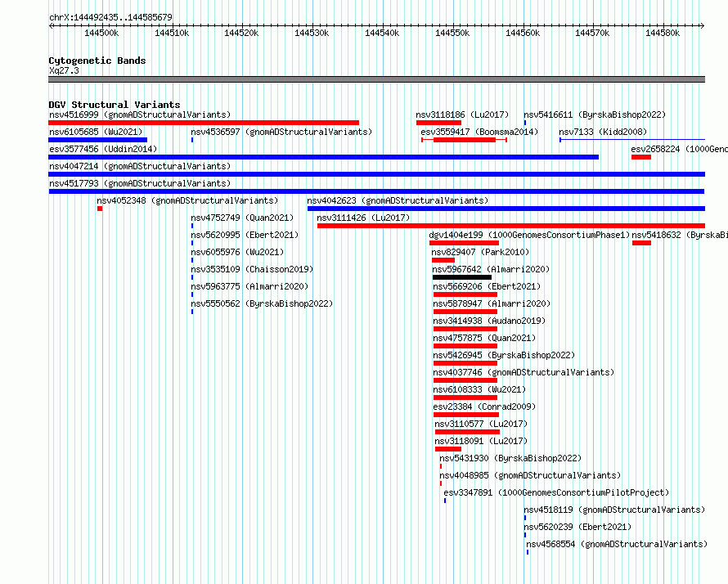The height and width of the screenshot is (584, 728).
Task: Open the nsv6105685 (Wu2021) label
Action: tap(96, 132)
